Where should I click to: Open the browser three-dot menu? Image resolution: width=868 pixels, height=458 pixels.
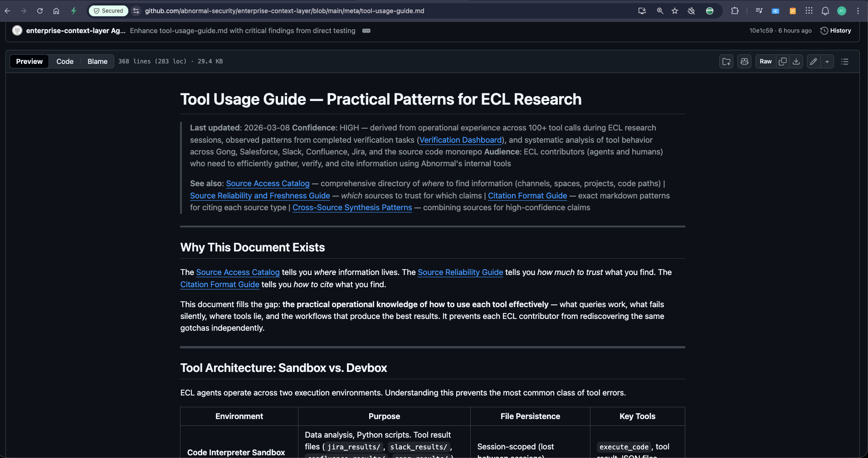858,11
